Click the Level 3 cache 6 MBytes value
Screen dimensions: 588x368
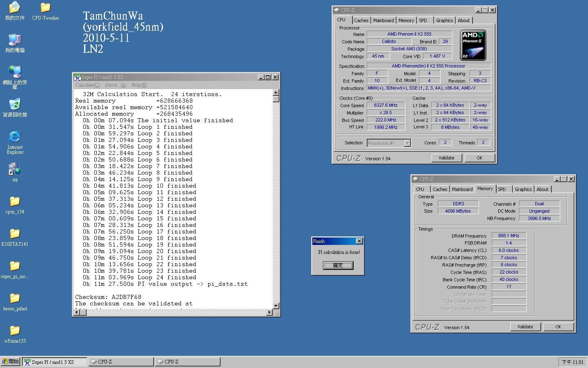(x=450, y=127)
